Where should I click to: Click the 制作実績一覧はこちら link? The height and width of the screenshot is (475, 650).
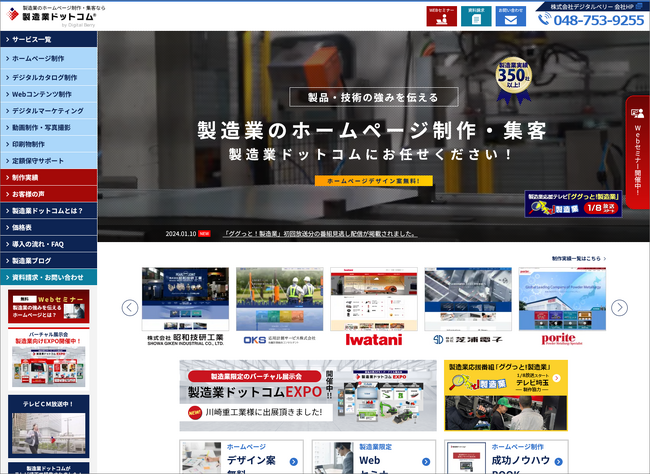click(578, 258)
